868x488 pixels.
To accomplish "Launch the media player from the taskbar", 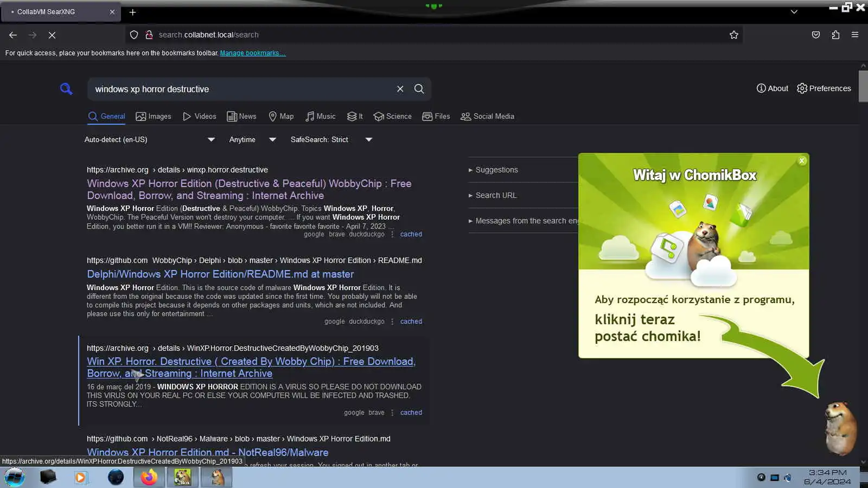I will [x=81, y=477].
